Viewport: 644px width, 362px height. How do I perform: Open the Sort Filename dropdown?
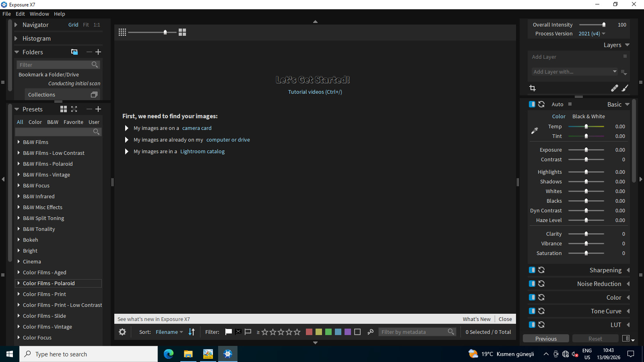pyautogui.click(x=169, y=332)
